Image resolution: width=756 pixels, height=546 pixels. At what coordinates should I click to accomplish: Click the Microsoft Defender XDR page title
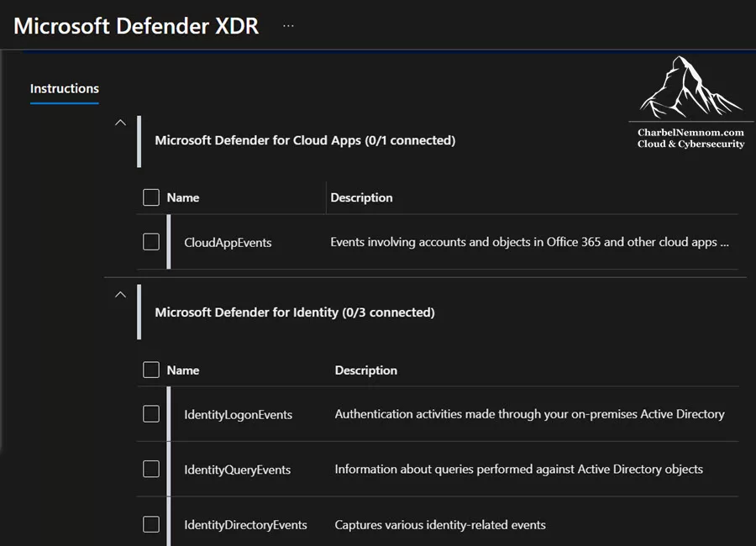tap(136, 26)
